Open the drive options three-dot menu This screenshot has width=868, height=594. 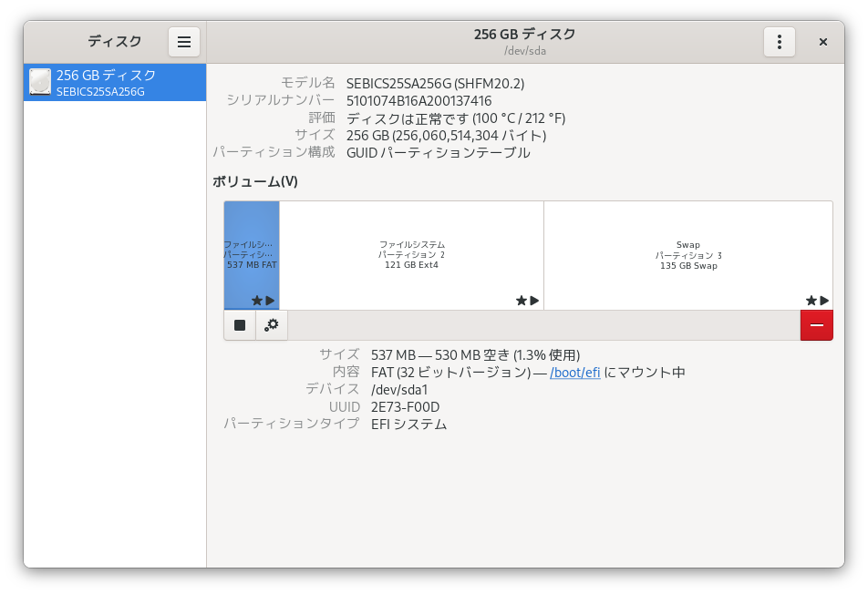[x=779, y=42]
